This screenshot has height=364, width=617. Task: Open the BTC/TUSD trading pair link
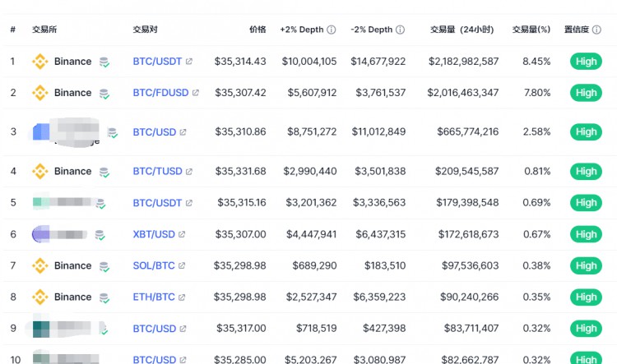(x=157, y=172)
